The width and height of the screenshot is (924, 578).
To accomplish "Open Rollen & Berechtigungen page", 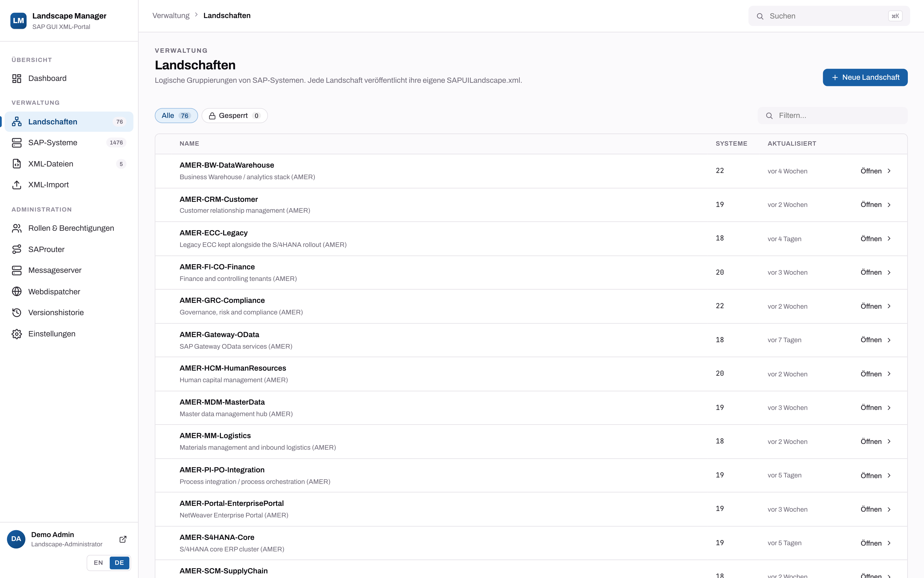I will coord(69,228).
